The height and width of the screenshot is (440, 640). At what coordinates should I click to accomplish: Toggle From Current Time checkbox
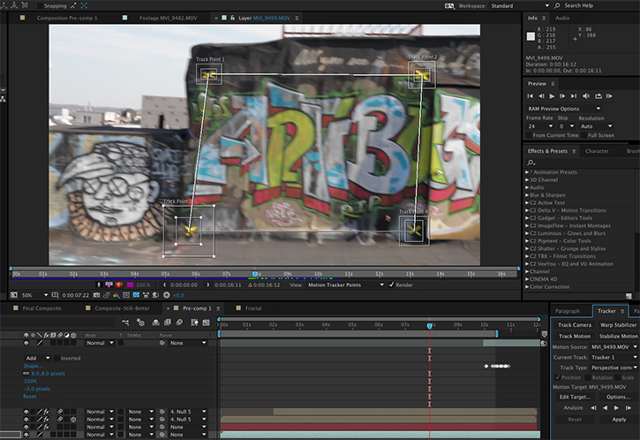pyautogui.click(x=529, y=135)
